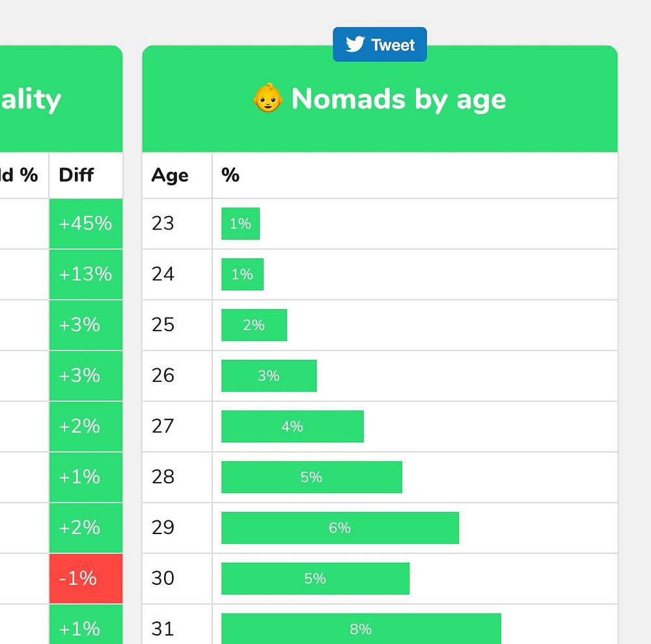Click the Diff column header
This screenshot has height=644, width=651.
click(76, 175)
